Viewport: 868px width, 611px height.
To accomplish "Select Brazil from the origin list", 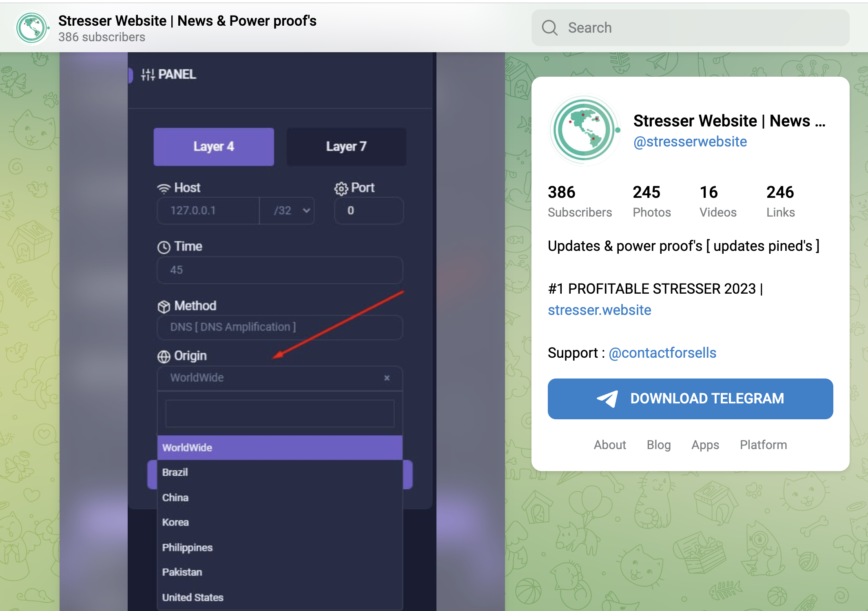I will (175, 472).
